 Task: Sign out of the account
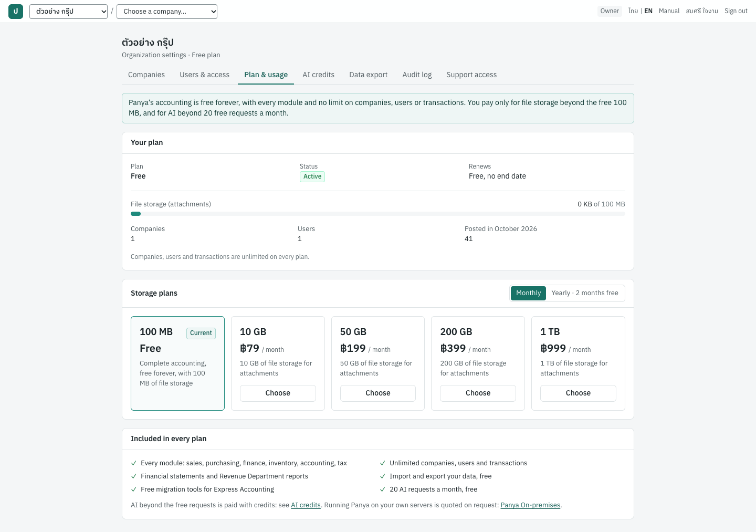[x=736, y=11]
